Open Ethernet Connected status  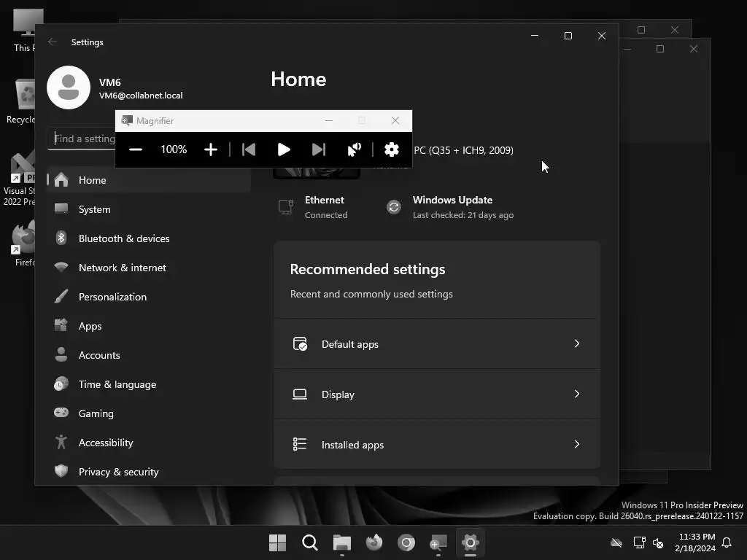[x=314, y=207]
